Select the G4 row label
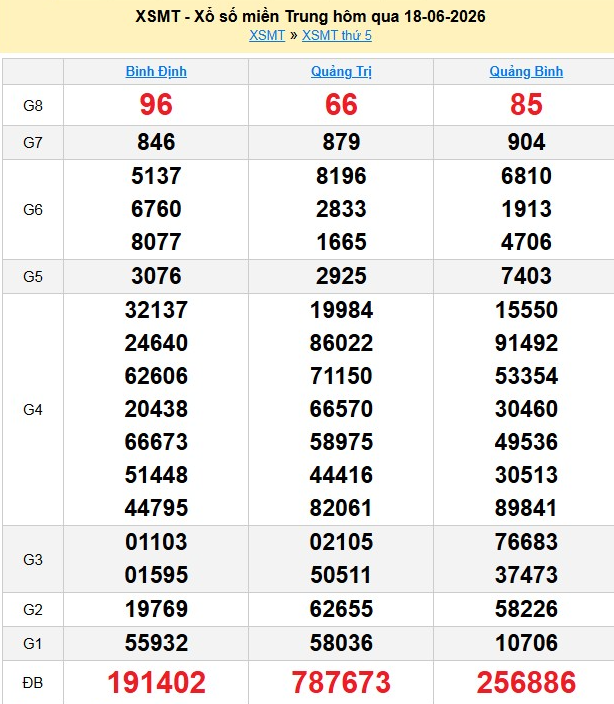614x704 pixels. tap(33, 409)
